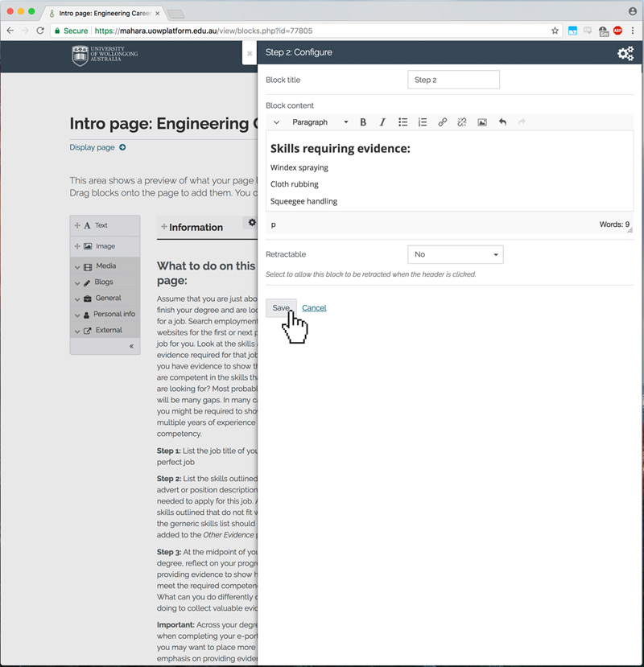Expand the General block category
Screen dimensions: 644x667
pyautogui.click(x=105, y=299)
